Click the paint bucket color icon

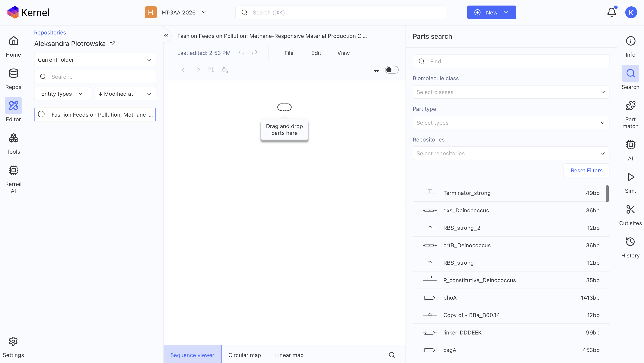tap(225, 70)
